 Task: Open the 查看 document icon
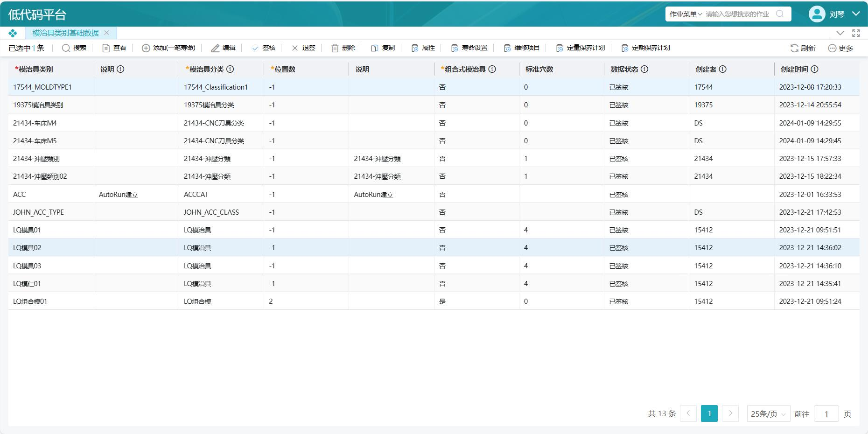(106, 48)
